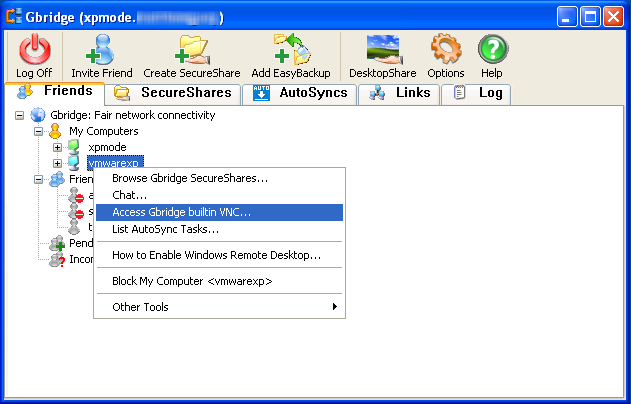Maximize the Gbridge window
Screen dimensions: 631x404
[590, 17]
